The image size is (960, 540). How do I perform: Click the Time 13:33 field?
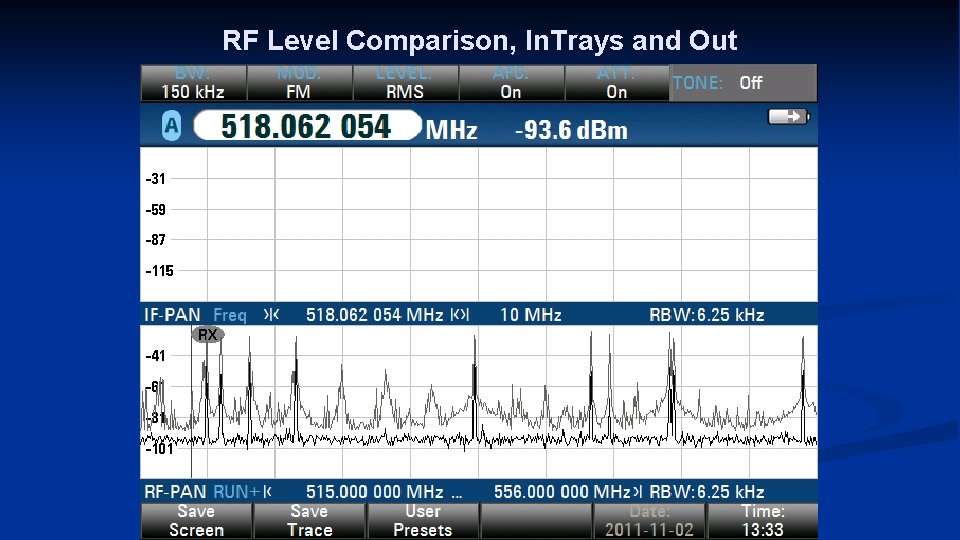click(762, 521)
